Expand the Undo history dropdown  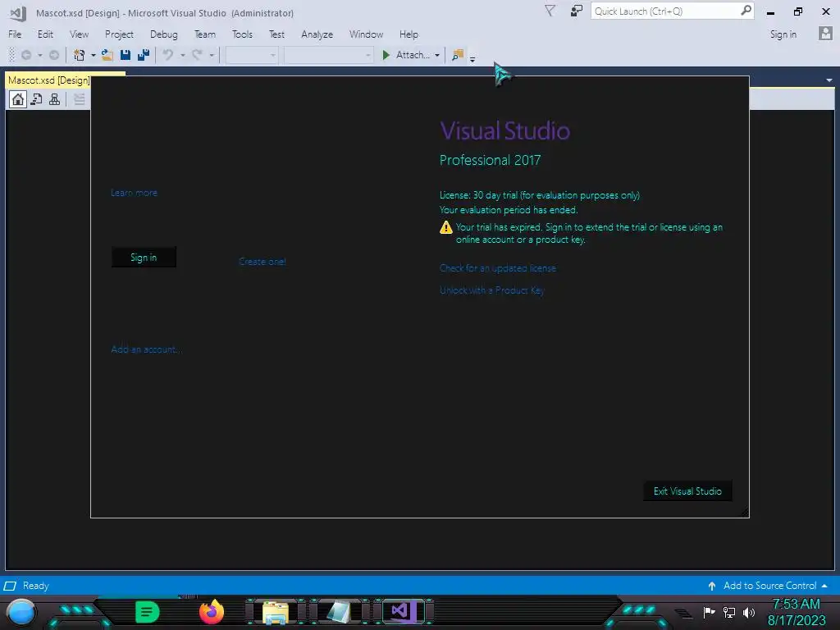point(183,55)
